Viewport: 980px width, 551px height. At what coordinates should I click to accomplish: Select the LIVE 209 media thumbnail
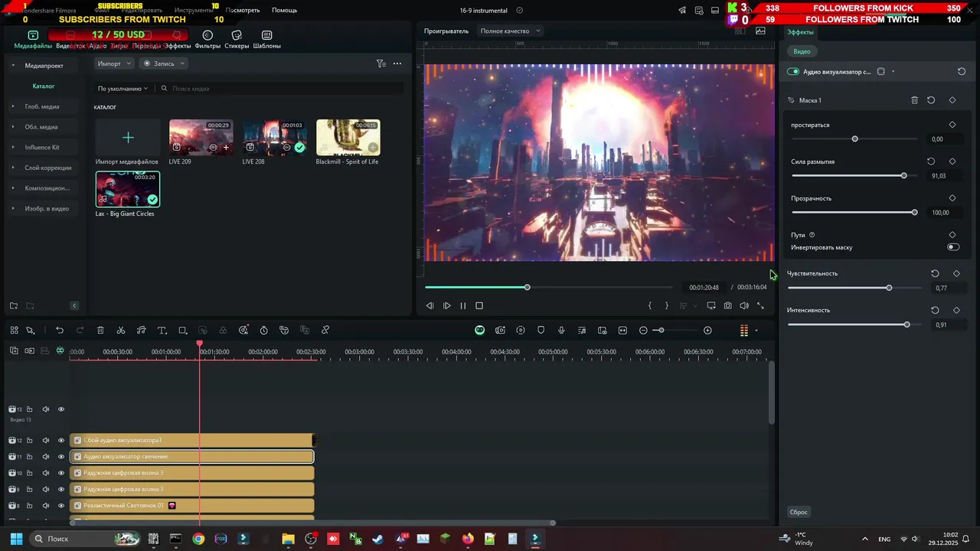[x=201, y=138]
